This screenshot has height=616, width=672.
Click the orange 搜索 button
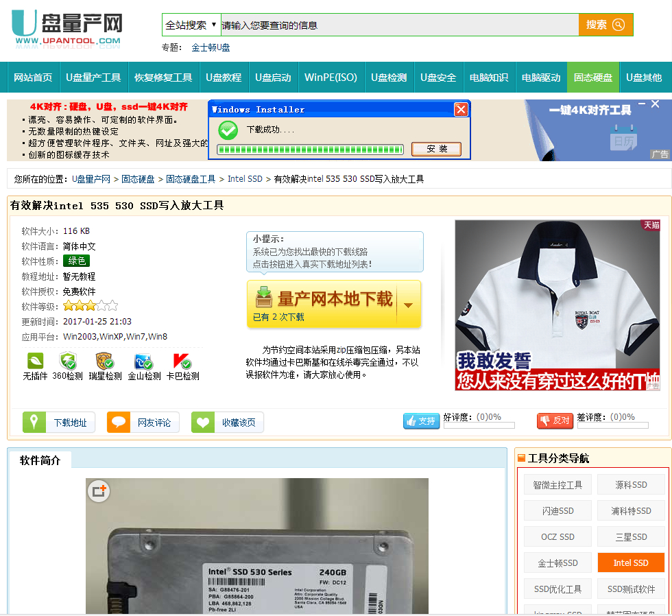coord(605,25)
